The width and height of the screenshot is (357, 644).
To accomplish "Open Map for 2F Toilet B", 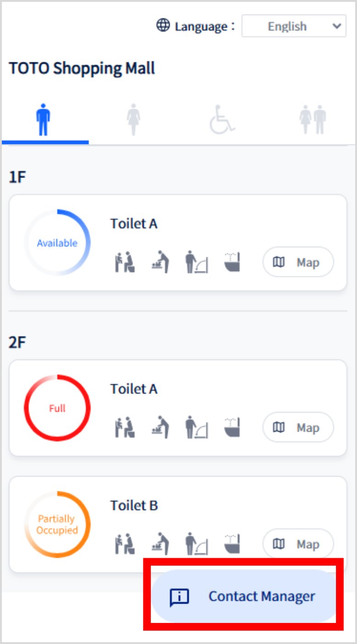I will (298, 544).
